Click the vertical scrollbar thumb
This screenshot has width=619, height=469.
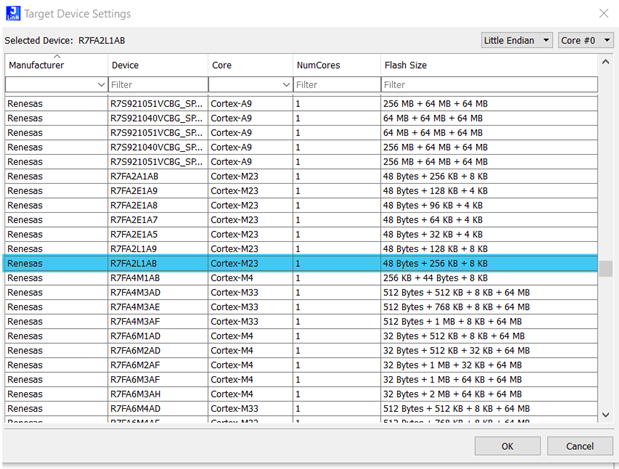point(605,268)
